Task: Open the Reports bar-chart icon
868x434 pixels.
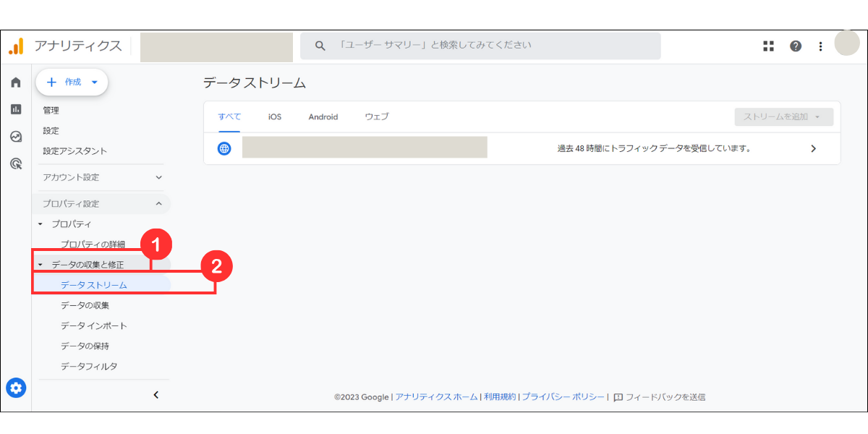Action: pos(15,109)
